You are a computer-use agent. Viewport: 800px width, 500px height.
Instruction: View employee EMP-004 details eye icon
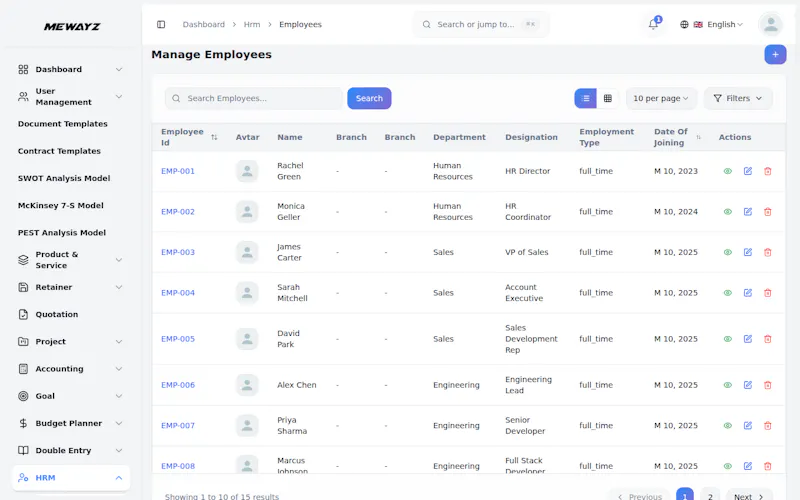click(728, 293)
